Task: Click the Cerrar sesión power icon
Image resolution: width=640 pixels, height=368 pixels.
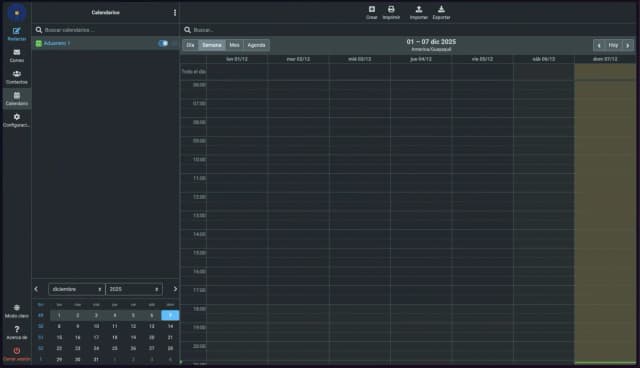Action: tap(16, 350)
